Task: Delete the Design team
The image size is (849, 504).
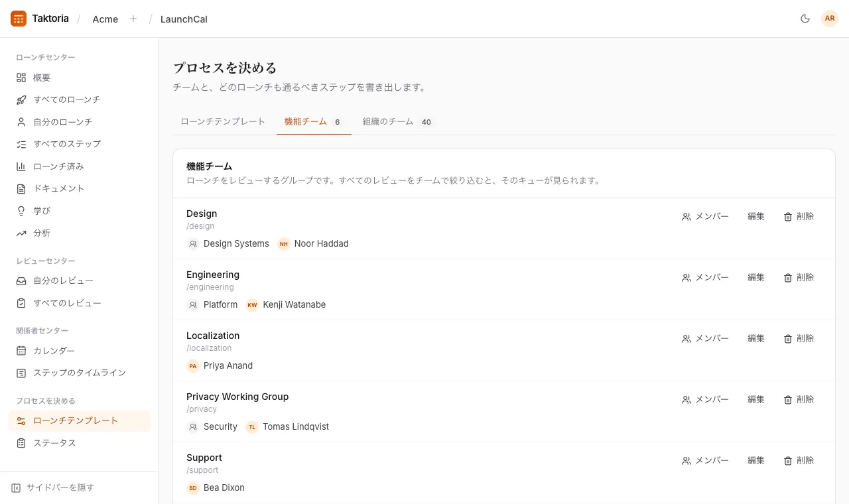Action: (x=799, y=216)
